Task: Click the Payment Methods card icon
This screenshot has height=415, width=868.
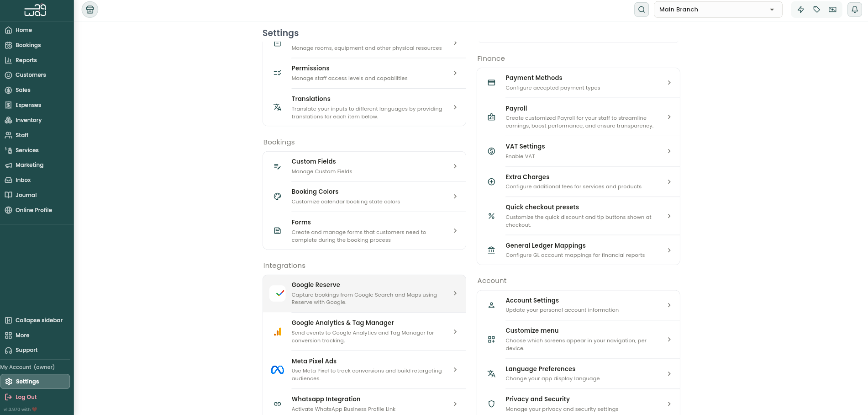Action: click(x=491, y=83)
